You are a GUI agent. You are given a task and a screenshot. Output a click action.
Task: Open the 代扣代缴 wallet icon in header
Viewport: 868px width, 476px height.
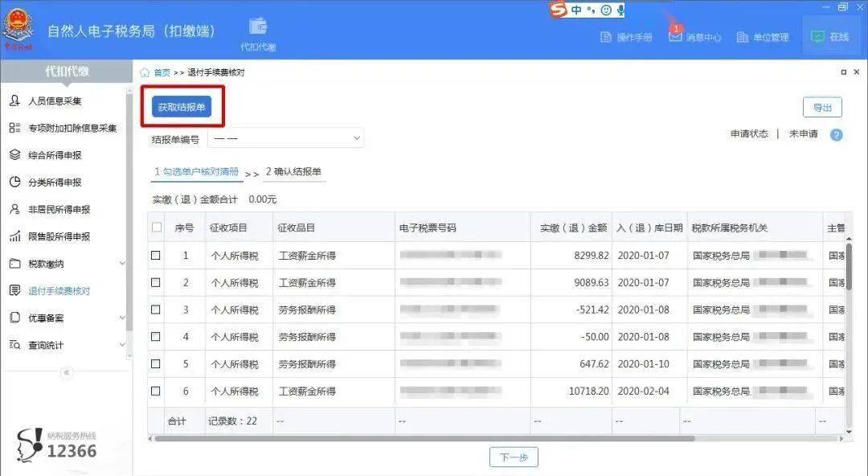[x=258, y=27]
